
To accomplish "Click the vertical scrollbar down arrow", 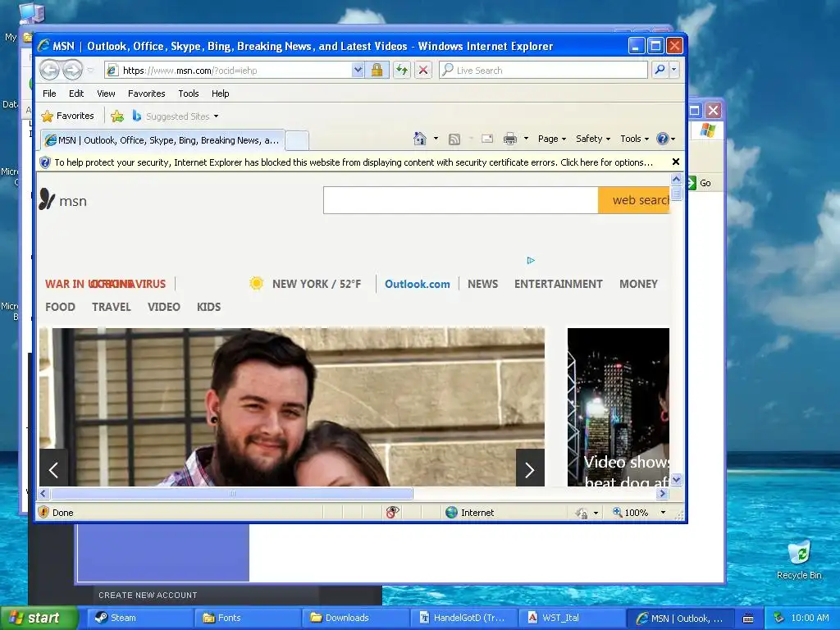I will 677,479.
